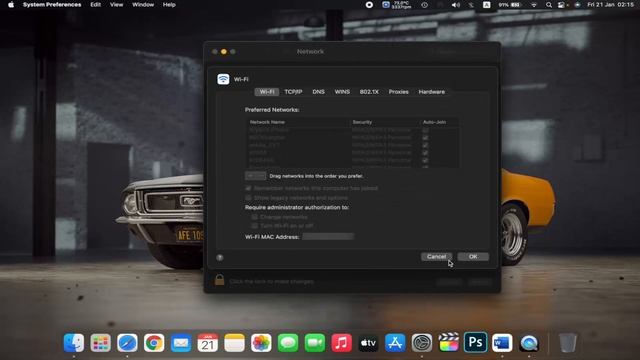Click the date and time in menu bar
Viewport: 640px width, 360px height.
click(x=610, y=5)
